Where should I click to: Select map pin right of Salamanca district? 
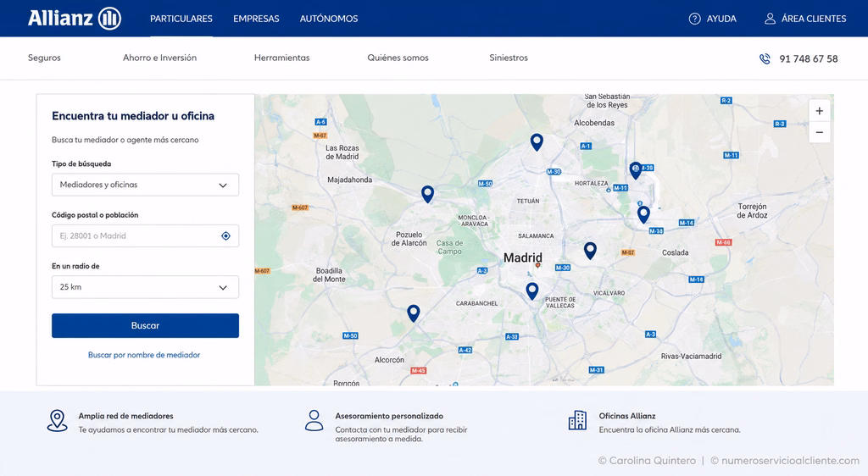[590, 251]
